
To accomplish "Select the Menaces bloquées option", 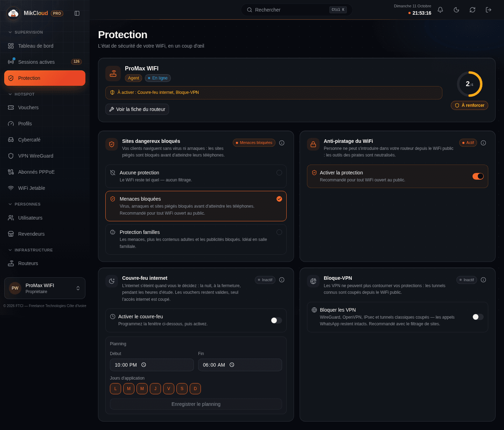I will click(x=196, y=206).
